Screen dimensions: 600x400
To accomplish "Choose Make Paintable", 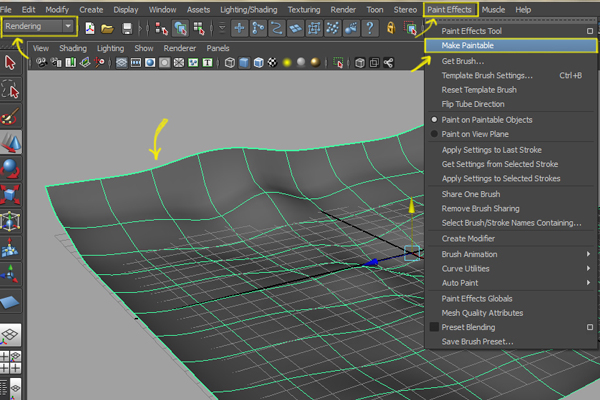I will 511,46.
